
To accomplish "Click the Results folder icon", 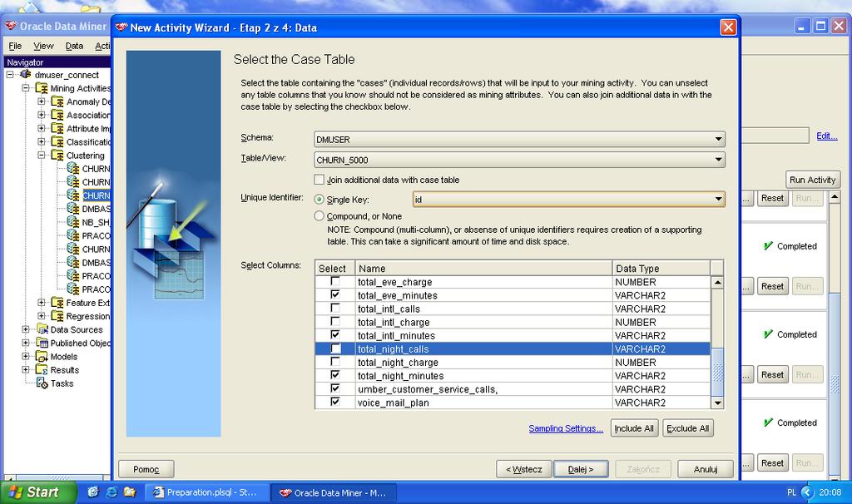I will tap(42, 370).
